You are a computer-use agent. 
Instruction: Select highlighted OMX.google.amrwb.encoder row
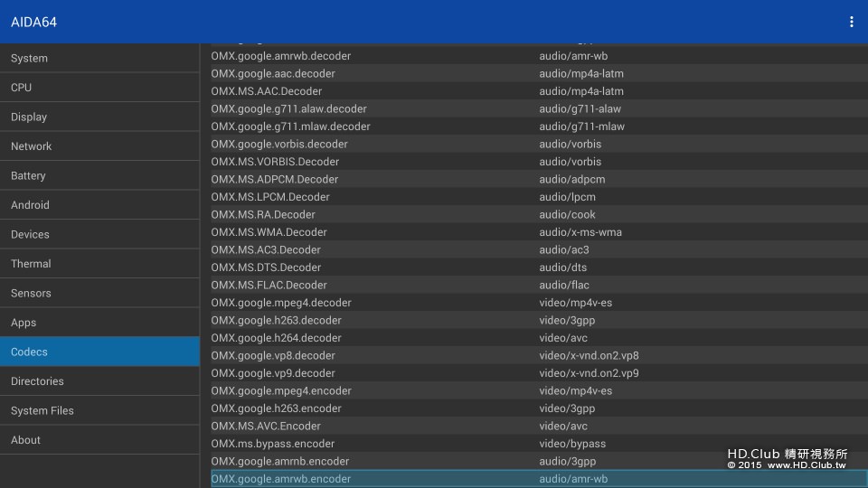[x=539, y=479]
